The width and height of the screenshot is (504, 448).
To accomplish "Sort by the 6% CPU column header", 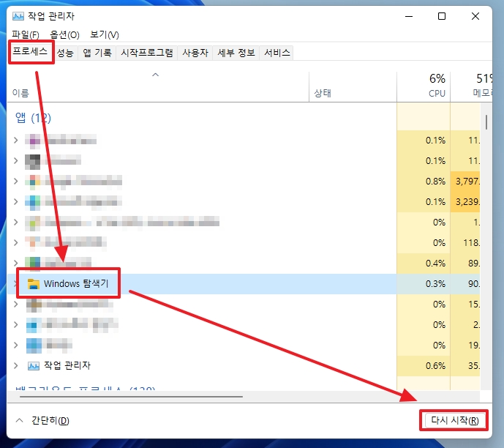I will [424, 86].
